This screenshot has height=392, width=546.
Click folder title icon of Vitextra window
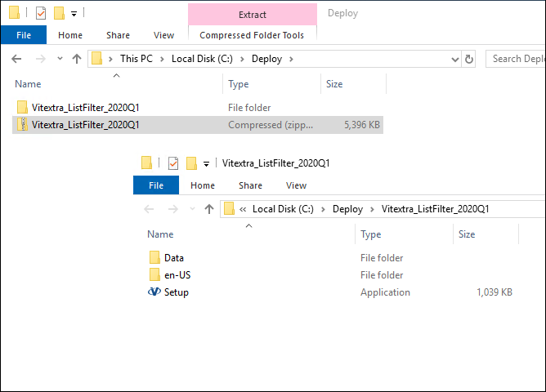(146, 163)
